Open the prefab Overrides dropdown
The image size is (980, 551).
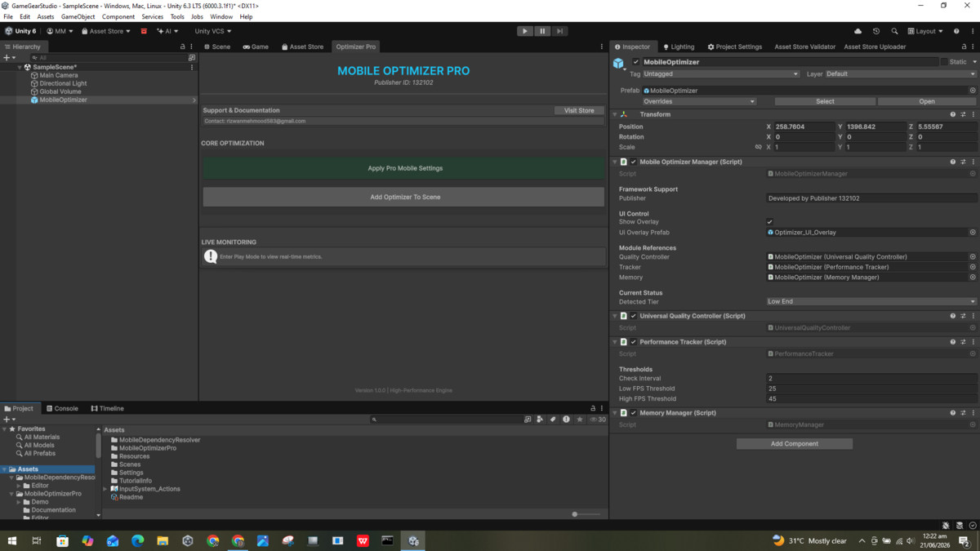click(x=699, y=101)
